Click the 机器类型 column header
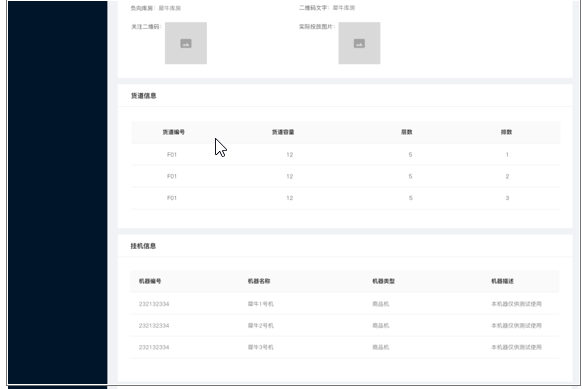 coord(383,281)
